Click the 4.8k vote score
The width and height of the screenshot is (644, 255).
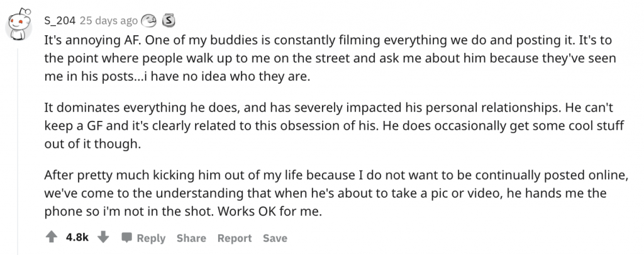tap(78, 238)
